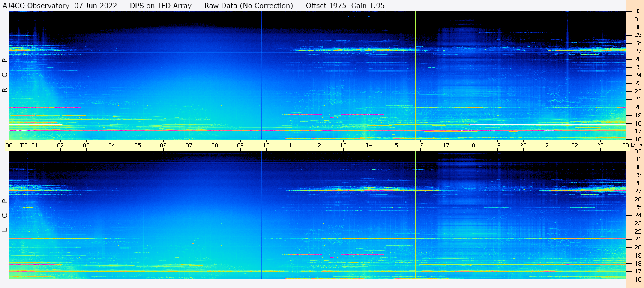644x288 pixels.
Task: Click the "14" hour label on time axis
Action: pyautogui.click(x=369, y=145)
